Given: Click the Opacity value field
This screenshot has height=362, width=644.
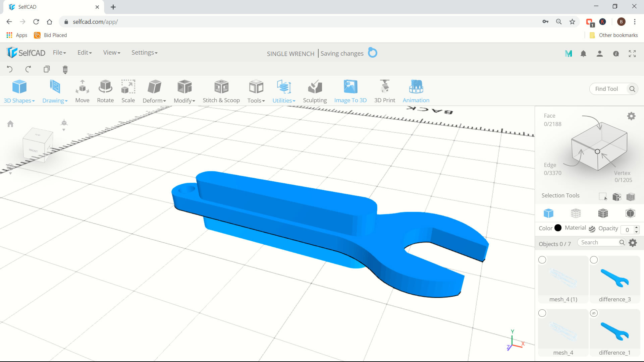Looking at the screenshot, I should coord(627,230).
